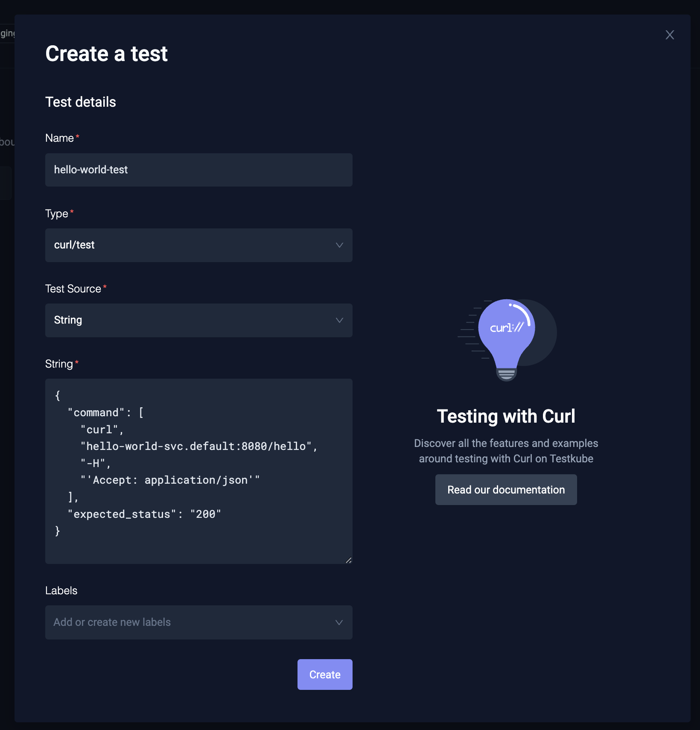Open Read our documentation link

click(x=506, y=490)
